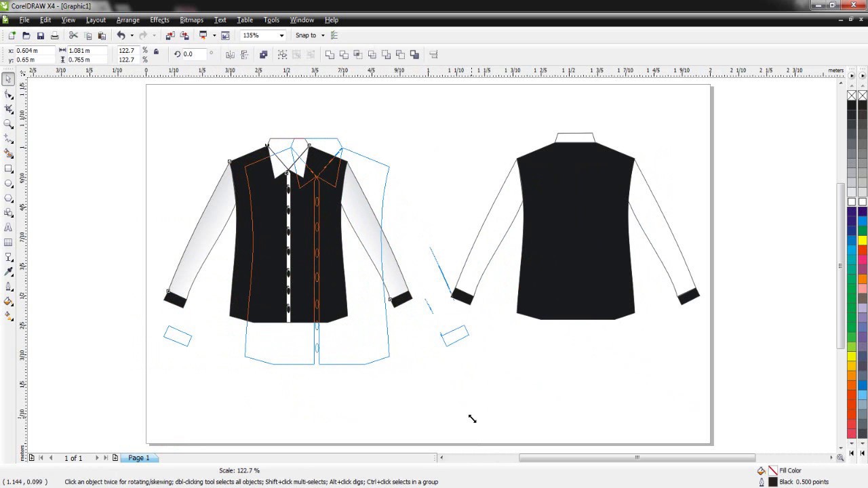
Task: Click the Paste clipboard icon
Action: [x=102, y=35]
